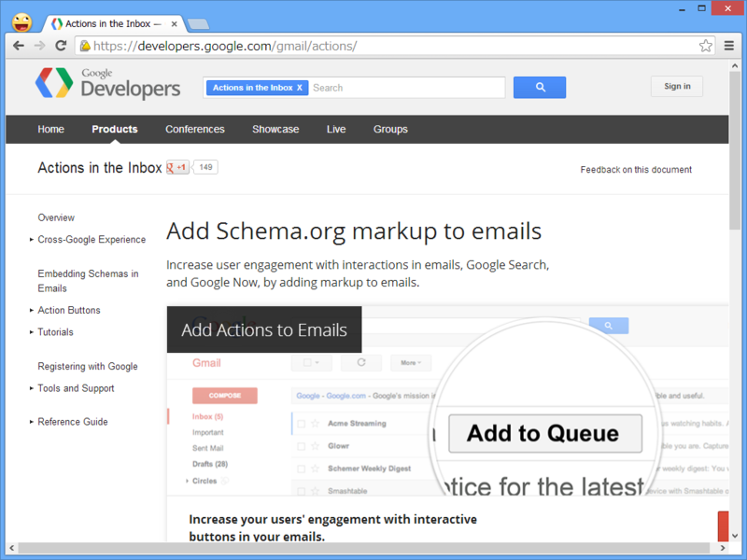Click the Action Buttons sidebar text

(x=69, y=310)
